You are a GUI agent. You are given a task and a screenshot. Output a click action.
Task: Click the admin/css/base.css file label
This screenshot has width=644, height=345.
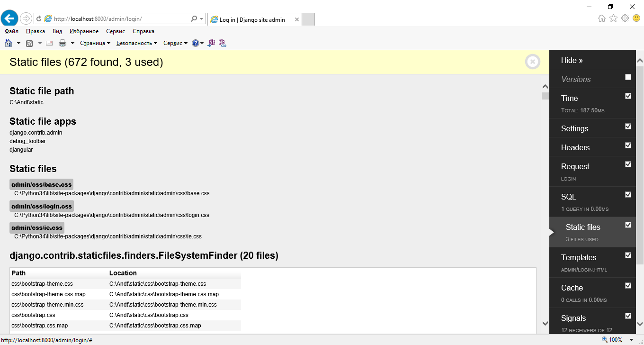coord(41,184)
